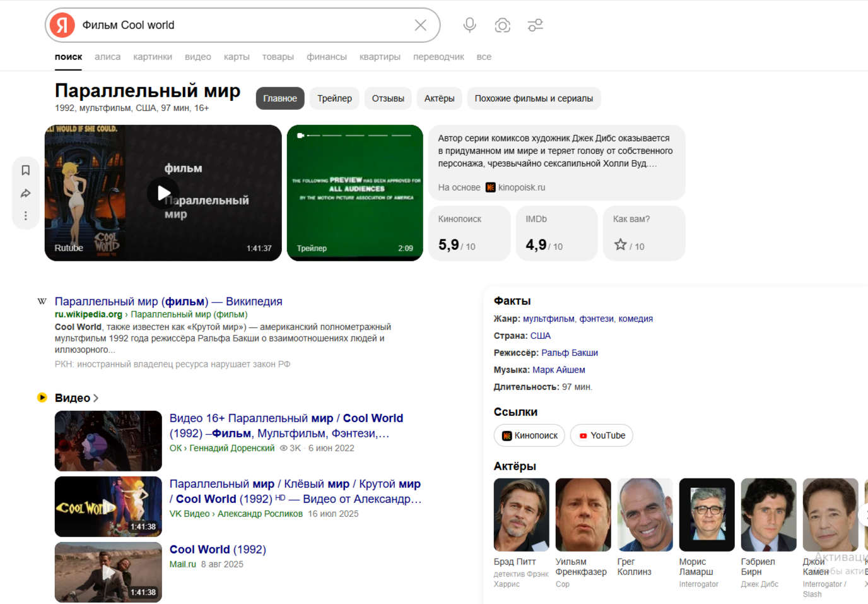Click the США country link

pos(541,336)
